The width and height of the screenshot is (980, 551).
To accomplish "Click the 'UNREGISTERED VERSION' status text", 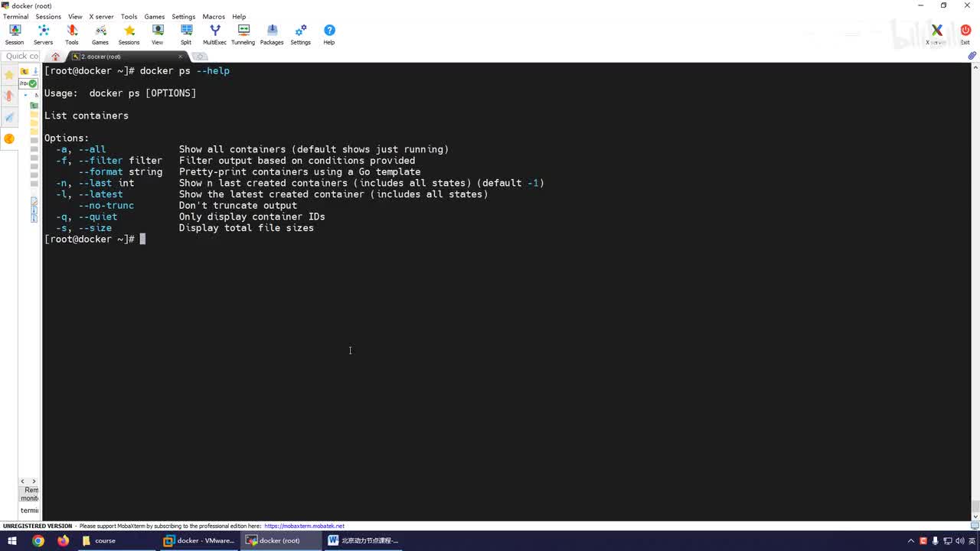I will pos(38,527).
